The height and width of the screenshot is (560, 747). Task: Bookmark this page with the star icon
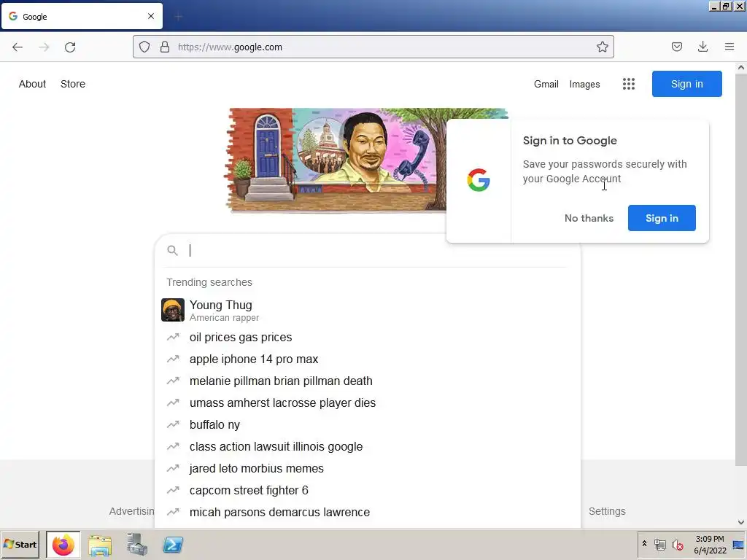pos(602,47)
